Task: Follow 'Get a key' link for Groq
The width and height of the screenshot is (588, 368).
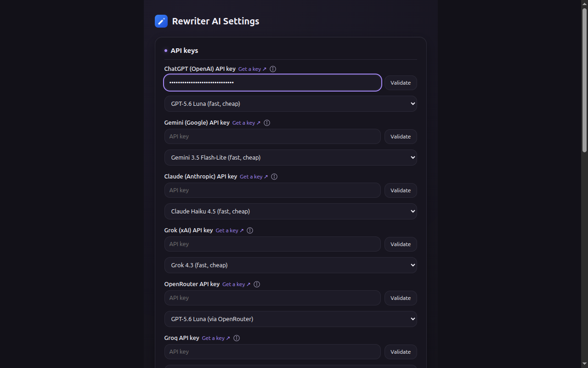Action: 216,338
